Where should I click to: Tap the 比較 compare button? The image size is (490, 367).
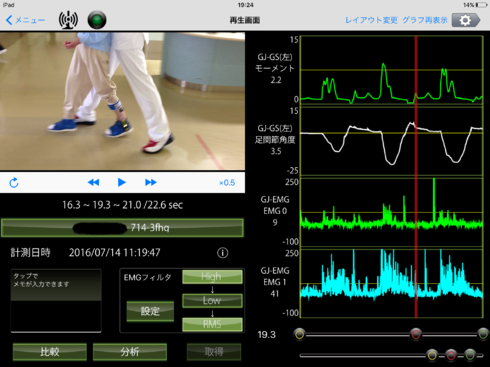(50, 352)
